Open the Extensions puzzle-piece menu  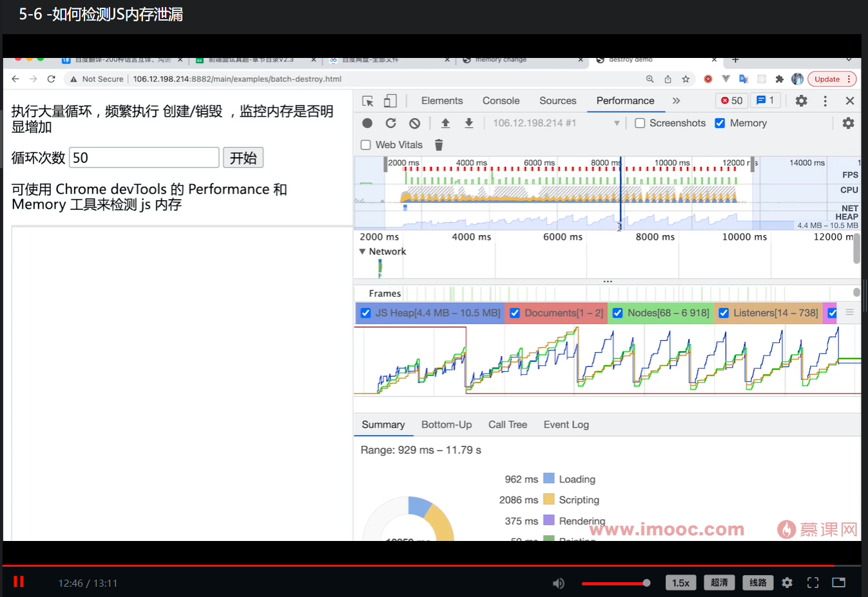click(x=780, y=79)
